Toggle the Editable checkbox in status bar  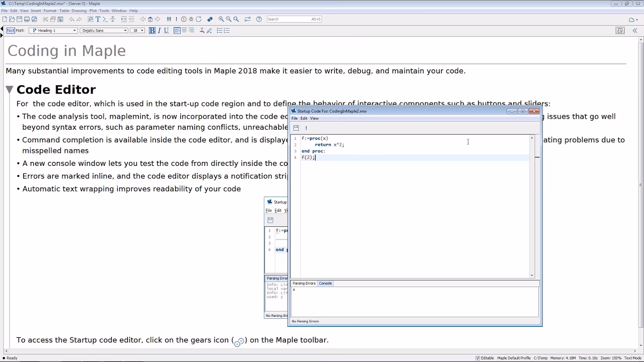[x=478, y=358]
